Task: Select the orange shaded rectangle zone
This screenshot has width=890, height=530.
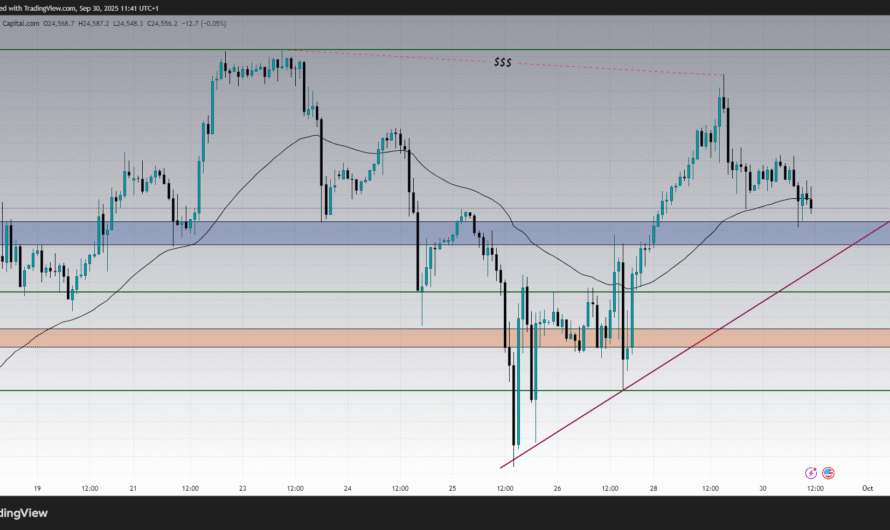Action: (445, 338)
